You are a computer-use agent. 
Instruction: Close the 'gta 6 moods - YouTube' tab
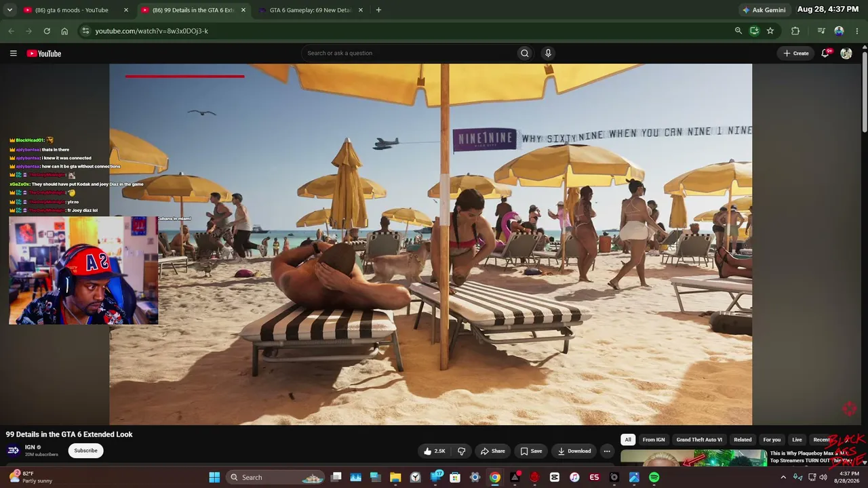126,10
